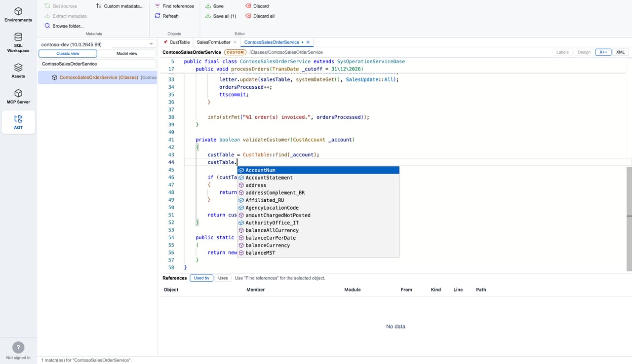This screenshot has height=364, width=632.
Task: Sort references by Member column
Action: click(255, 290)
